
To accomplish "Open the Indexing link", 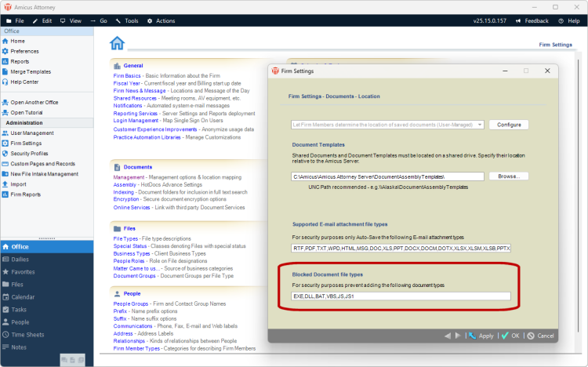I will 123,192.
